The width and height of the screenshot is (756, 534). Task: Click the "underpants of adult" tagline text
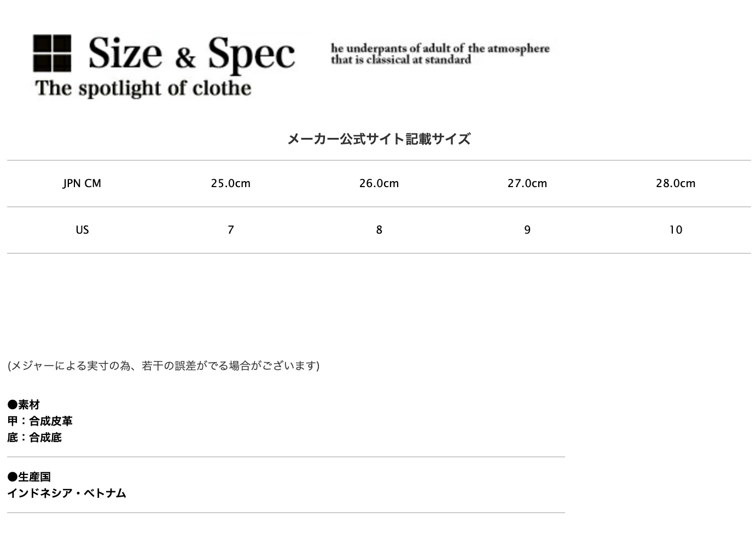point(439,54)
